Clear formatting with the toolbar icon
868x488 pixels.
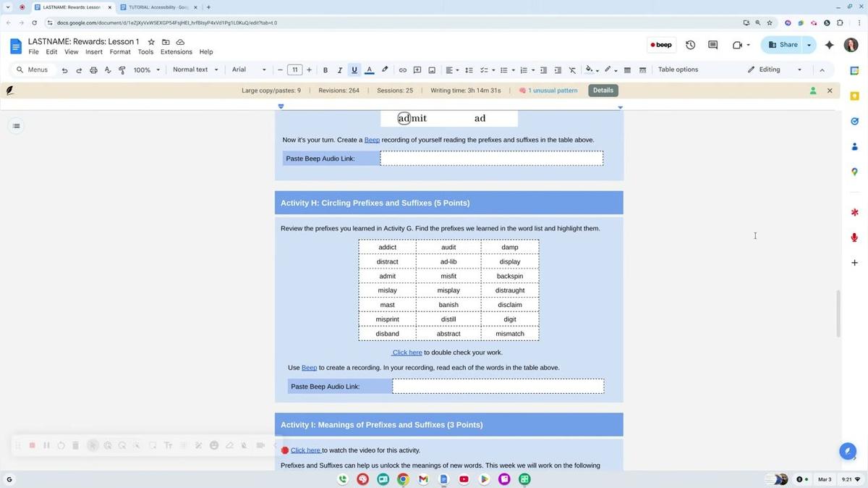tap(572, 70)
